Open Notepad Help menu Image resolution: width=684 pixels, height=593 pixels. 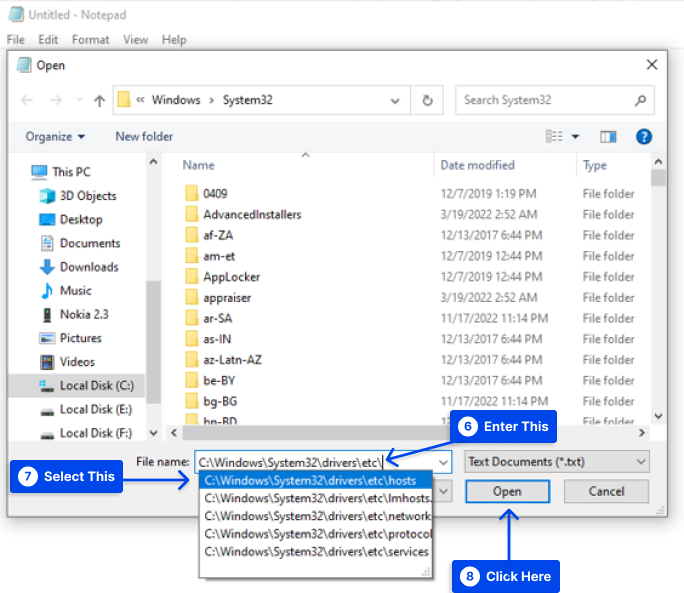[x=174, y=40]
